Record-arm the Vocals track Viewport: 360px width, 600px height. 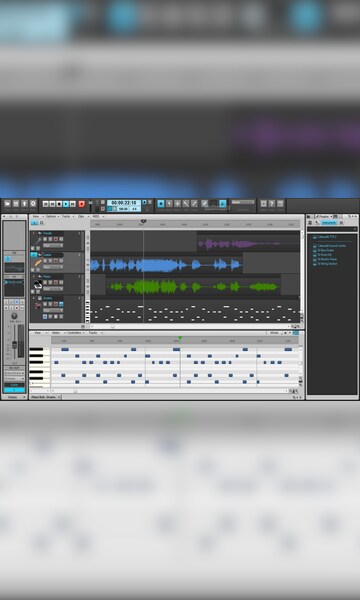click(x=55, y=239)
